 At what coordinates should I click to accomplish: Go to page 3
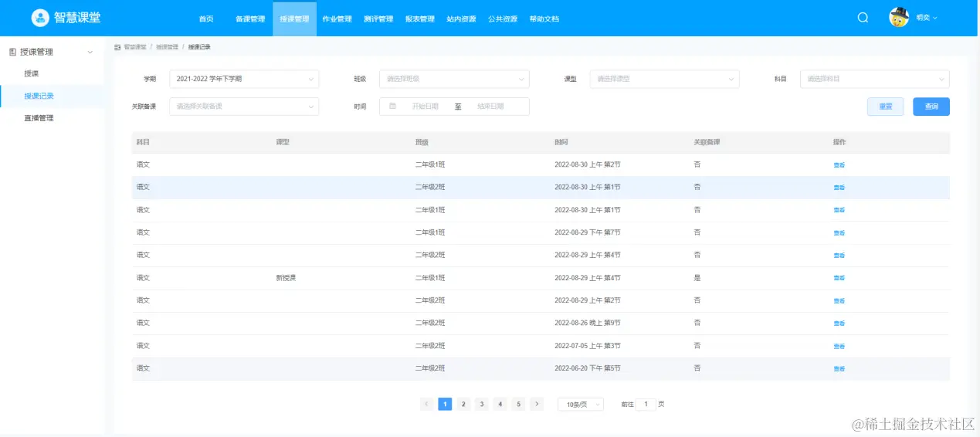(482, 404)
